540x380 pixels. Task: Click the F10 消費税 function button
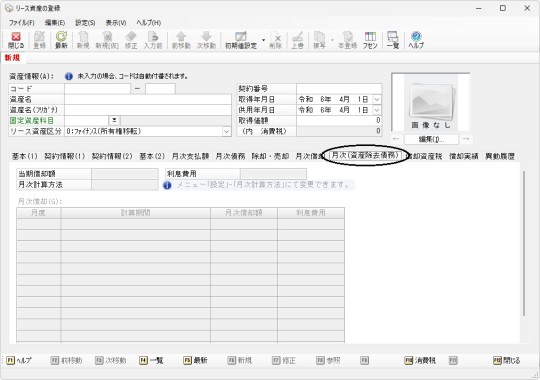[420, 360]
